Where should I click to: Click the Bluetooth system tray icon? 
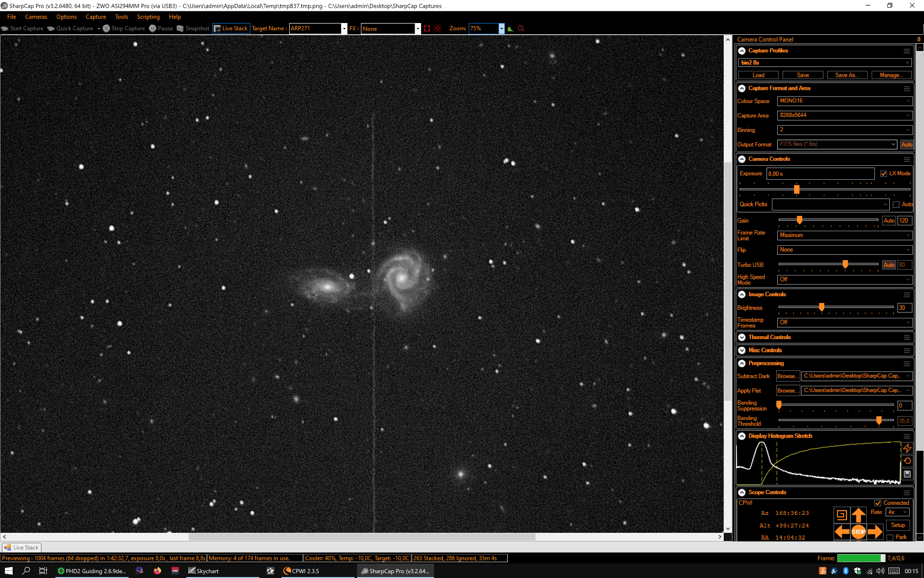846,571
